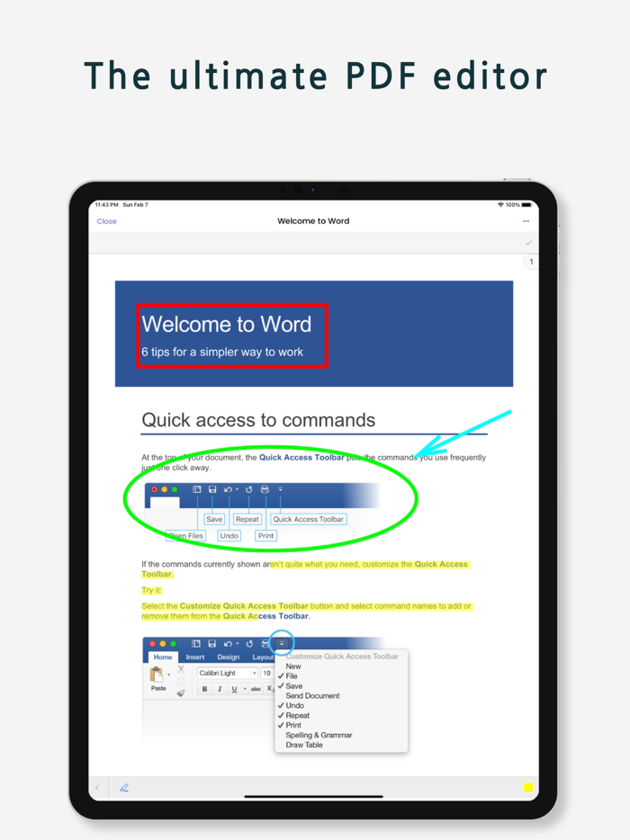Click the 11:43 PM clock in status bar
630x840 pixels.
coord(107,205)
